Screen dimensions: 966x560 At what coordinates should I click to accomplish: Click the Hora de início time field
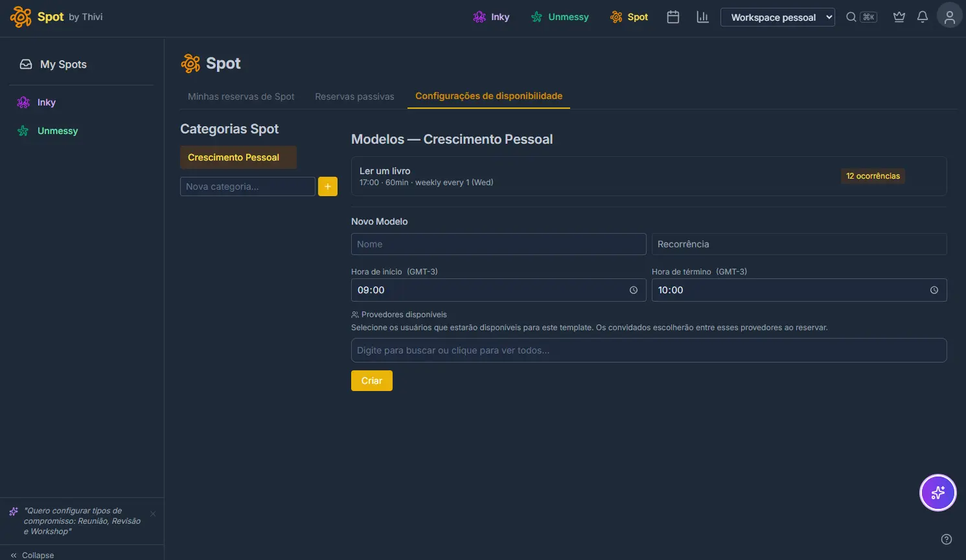(x=498, y=290)
